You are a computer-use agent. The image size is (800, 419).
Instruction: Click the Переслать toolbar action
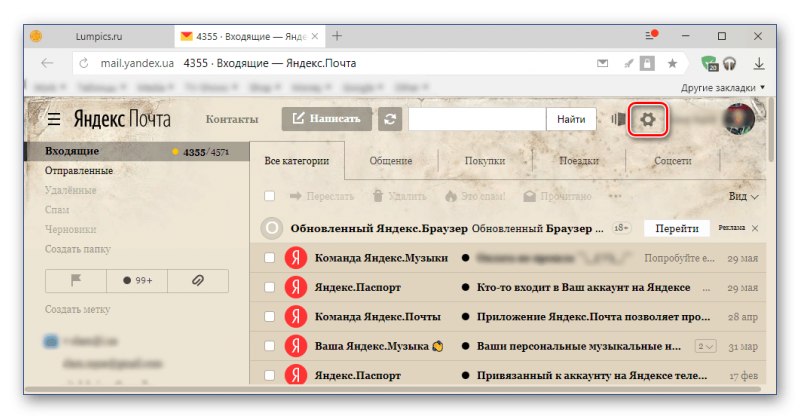(322, 196)
